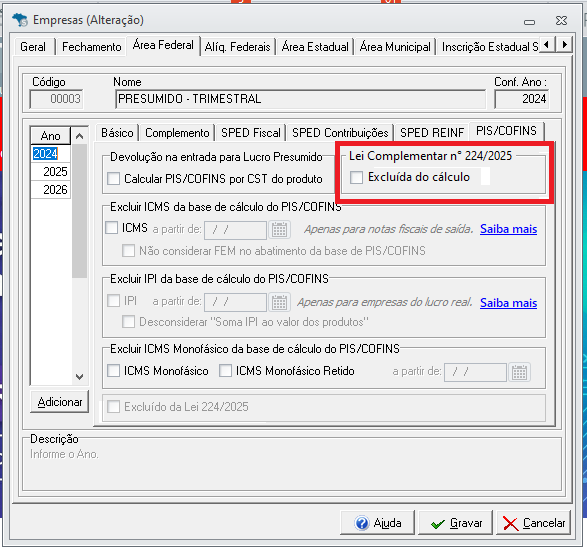Select year 2025 in the Ano list

[51, 171]
